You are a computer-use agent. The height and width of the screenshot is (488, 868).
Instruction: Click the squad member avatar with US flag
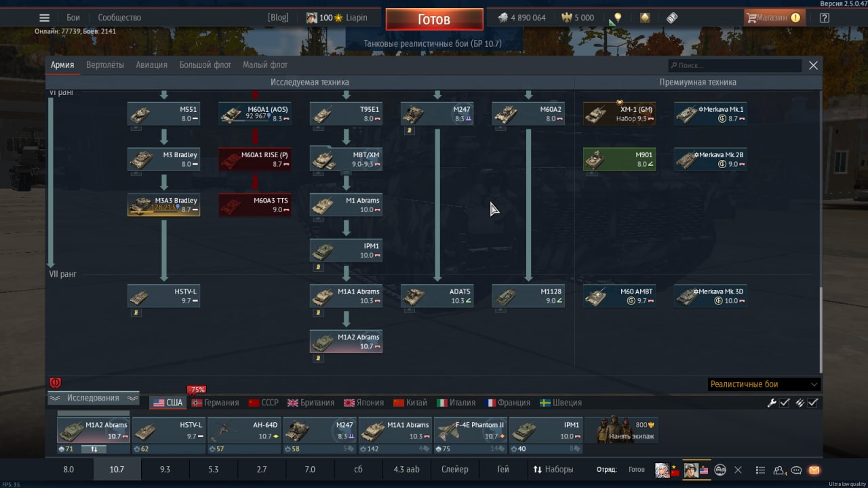tap(696, 470)
